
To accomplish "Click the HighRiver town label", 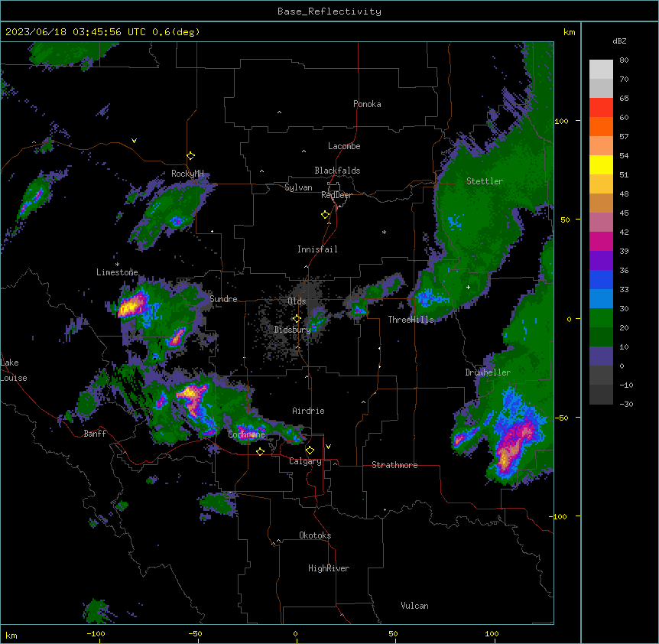I will 329,568.
